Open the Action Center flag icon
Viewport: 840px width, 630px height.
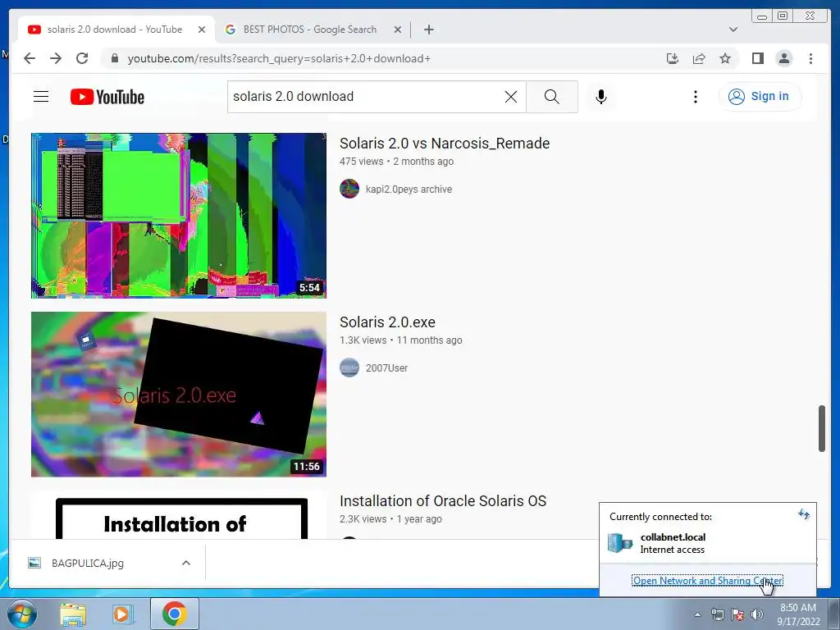[737, 614]
